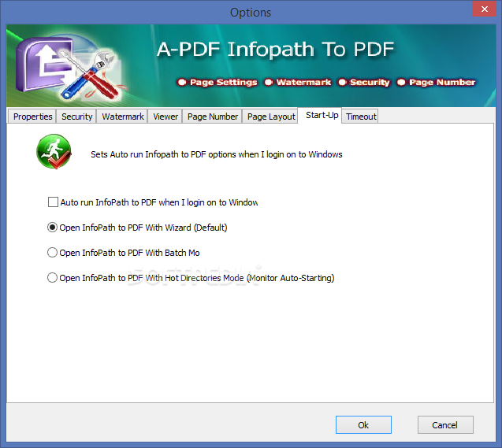Confirm settings with the Ok button
This screenshot has width=502, height=448.
[x=363, y=425]
